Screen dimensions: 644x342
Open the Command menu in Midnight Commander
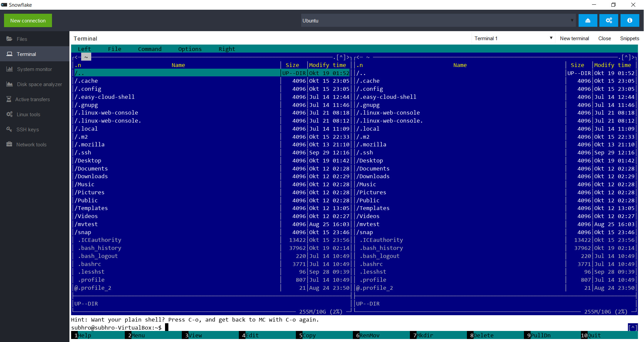[x=150, y=49]
